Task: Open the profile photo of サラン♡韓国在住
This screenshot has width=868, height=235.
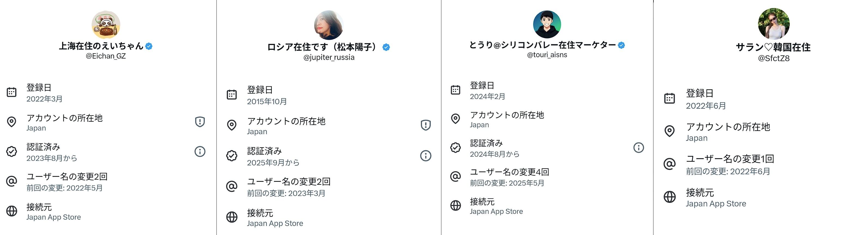Action: [x=774, y=24]
